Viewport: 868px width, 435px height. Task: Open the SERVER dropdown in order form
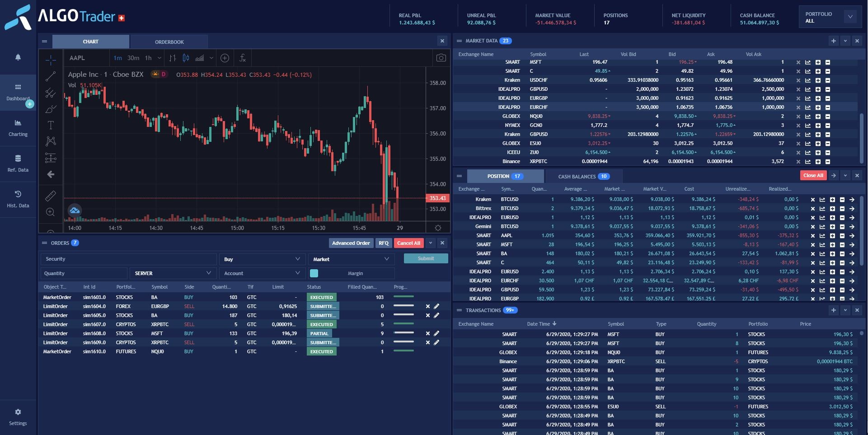[x=172, y=273]
